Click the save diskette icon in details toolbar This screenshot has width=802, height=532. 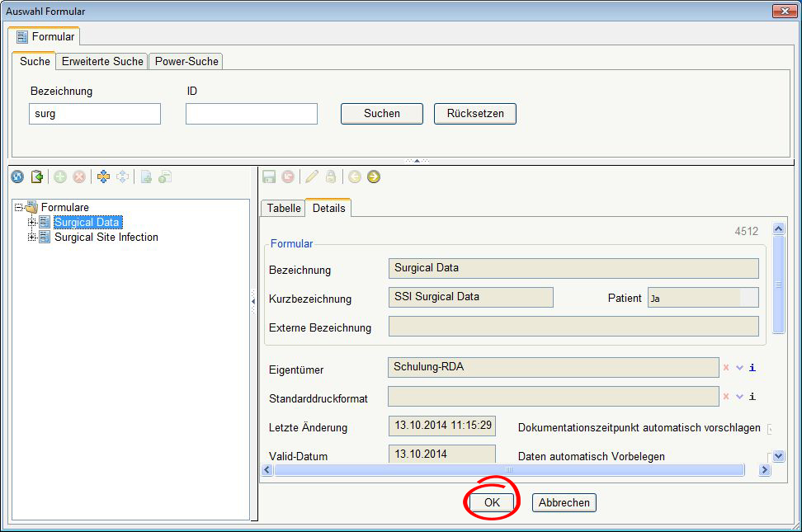268,177
